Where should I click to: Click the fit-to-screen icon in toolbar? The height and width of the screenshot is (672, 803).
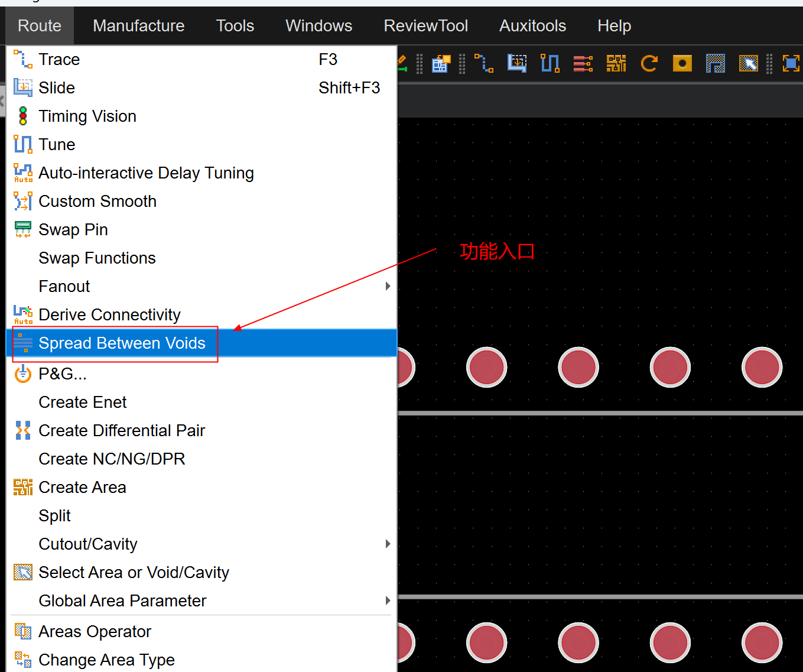click(x=791, y=63)
